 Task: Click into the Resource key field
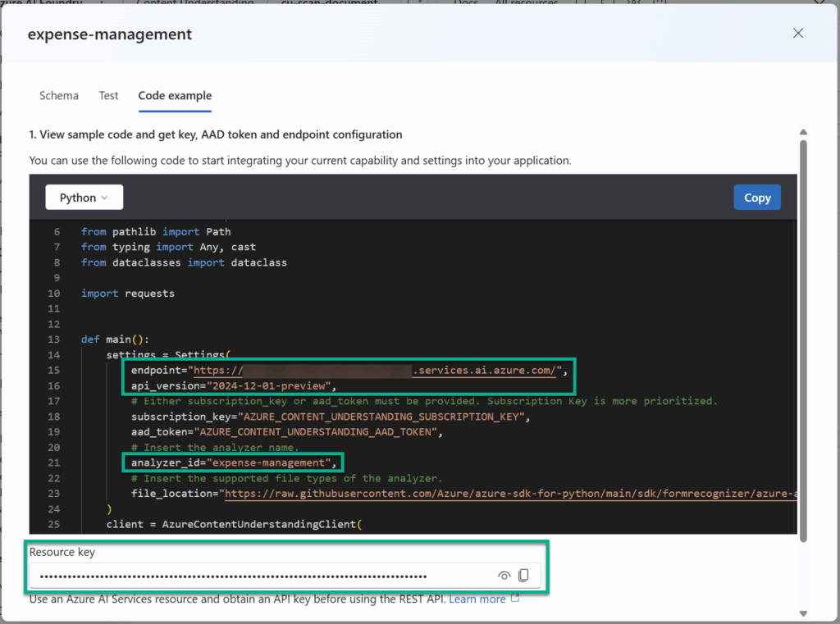coord(285,576)
